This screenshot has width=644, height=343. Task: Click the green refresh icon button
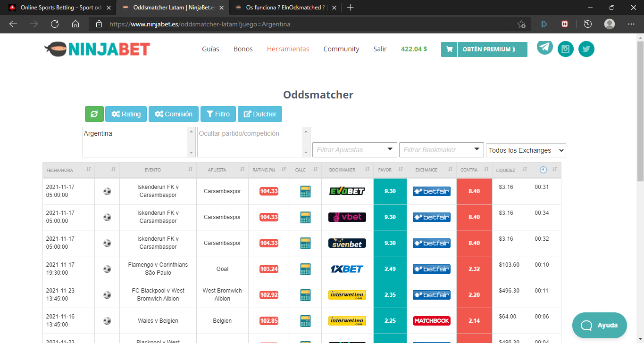[x=94, y=114]
